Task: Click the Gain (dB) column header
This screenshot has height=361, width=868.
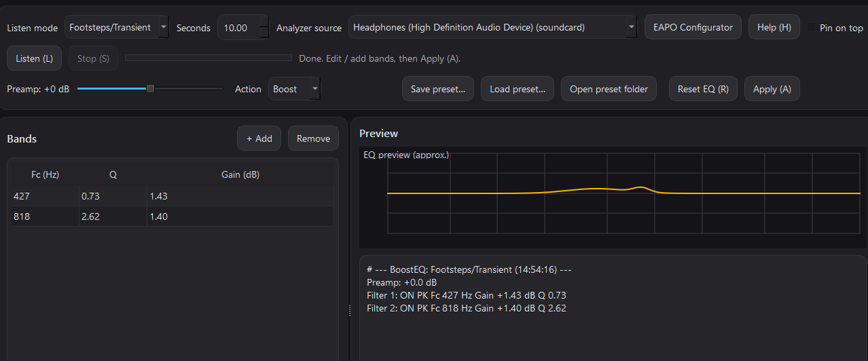Action: click(240, 174)
